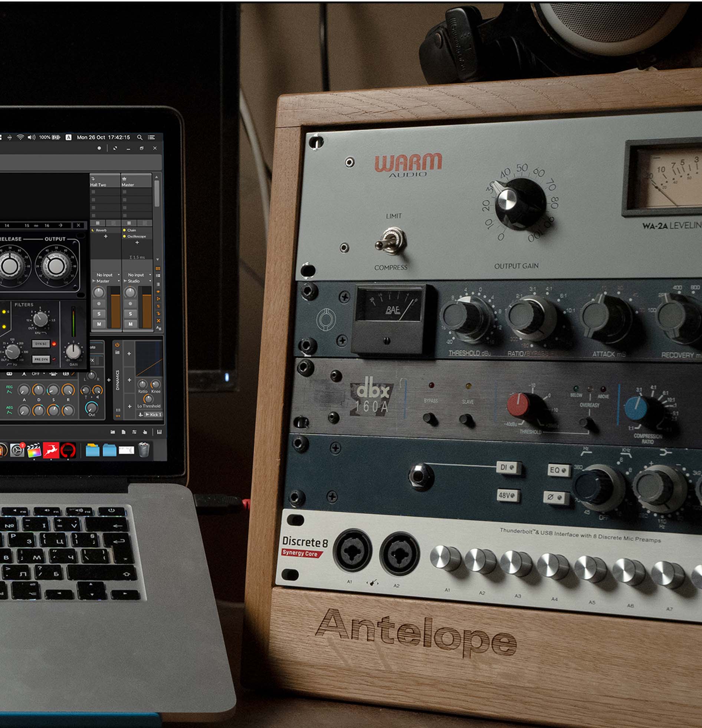Select the A/B comparison icon in the mixer panel

[x=158, y=328]
